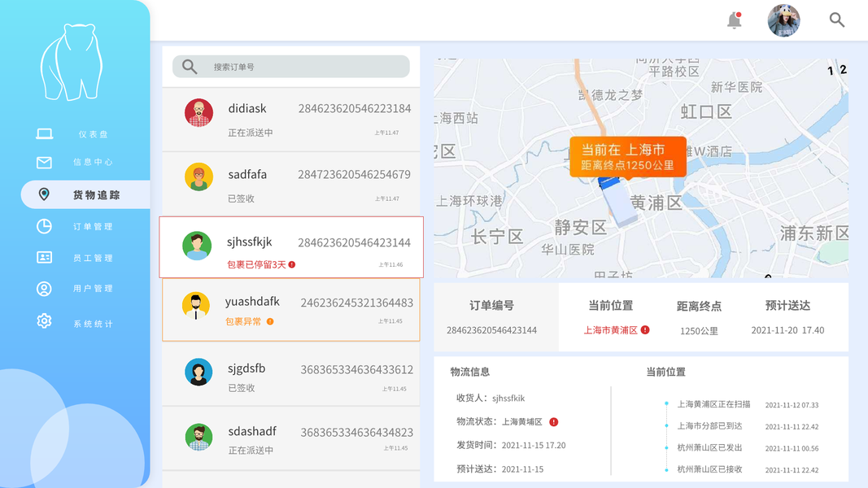Click the orange 当前在 上海市 map tooltip
The image size is (868, 488).
click(x=628, y=157)
